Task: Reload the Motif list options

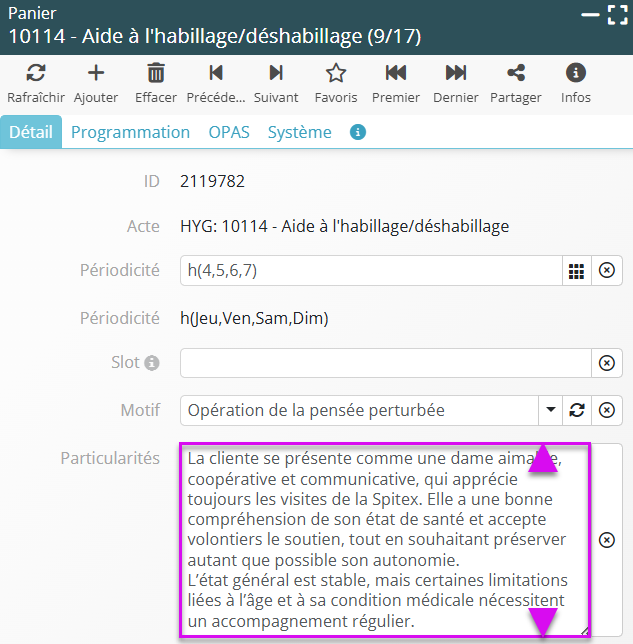Action: pyautogui.click(x=576, y=410)
